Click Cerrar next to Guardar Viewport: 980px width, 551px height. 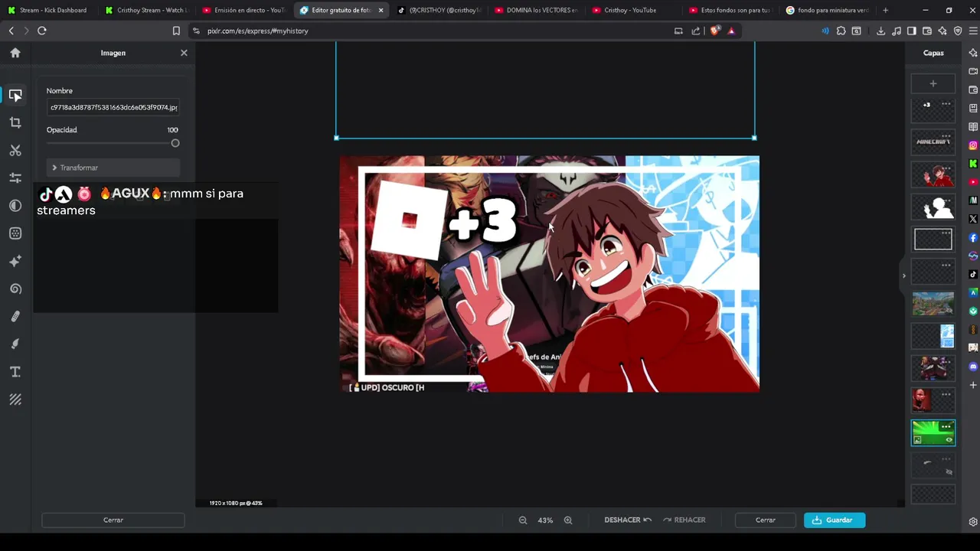pos(766,520)
